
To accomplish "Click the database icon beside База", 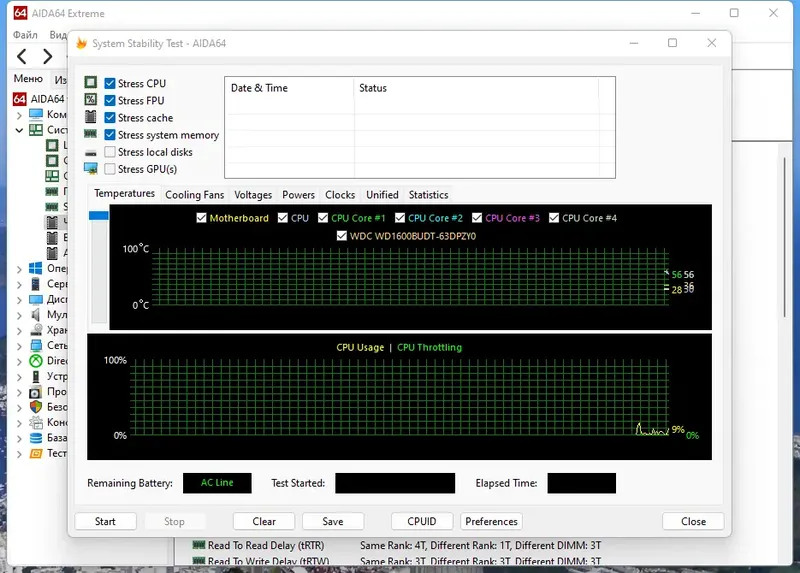I will [x=36, y=438].
